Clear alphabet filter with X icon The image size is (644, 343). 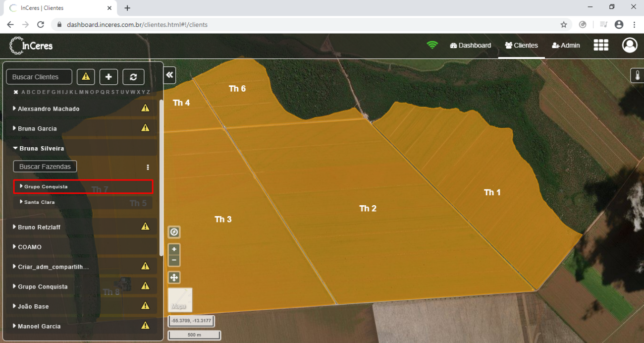pos(16,92)
